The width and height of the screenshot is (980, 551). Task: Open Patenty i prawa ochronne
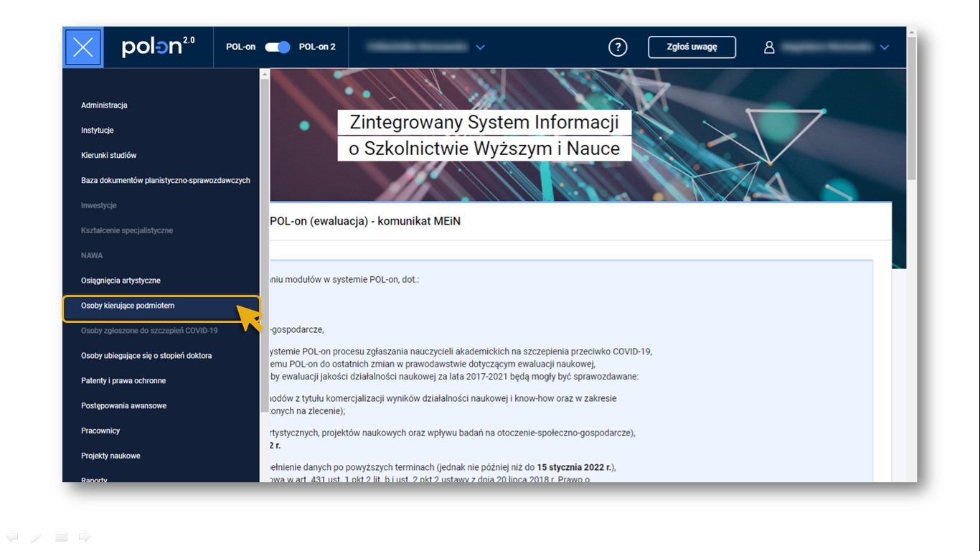(123, 381)
